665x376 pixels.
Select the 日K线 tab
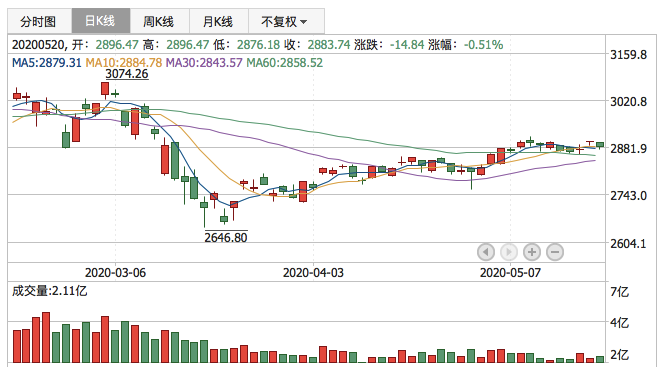[101, 21]
